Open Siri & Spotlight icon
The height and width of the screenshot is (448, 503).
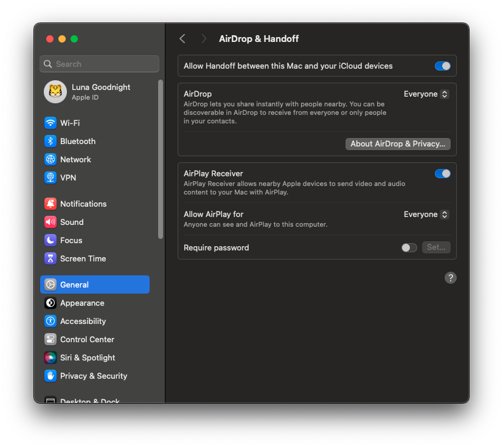pyautogui.click(x=50, y=357)
